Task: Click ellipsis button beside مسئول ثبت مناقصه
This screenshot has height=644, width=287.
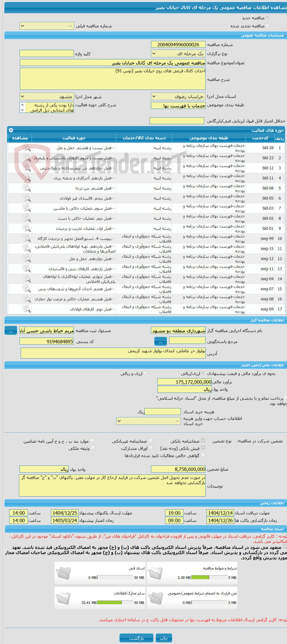Action: coord(11,331)
